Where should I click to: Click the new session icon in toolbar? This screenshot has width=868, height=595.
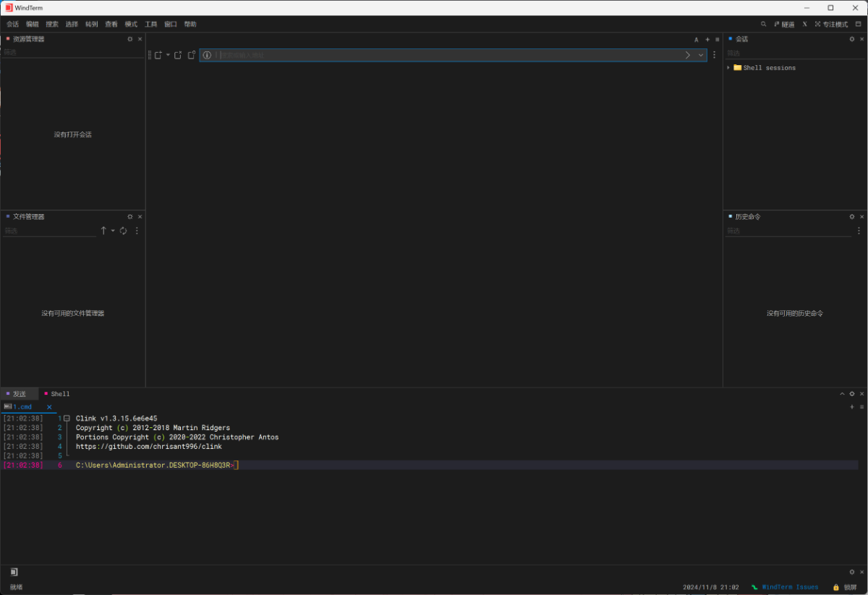pos(158,55)
